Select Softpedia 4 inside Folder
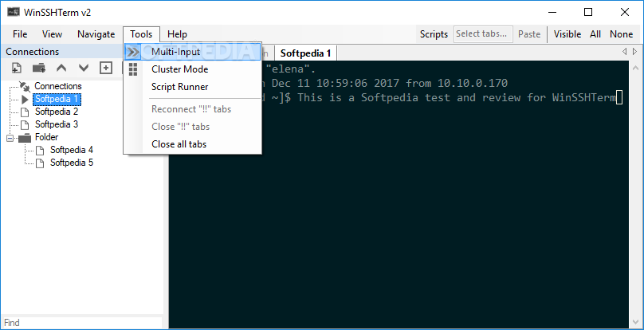The height and width of the screenshot is (330, 644). [x=72, y=150]
